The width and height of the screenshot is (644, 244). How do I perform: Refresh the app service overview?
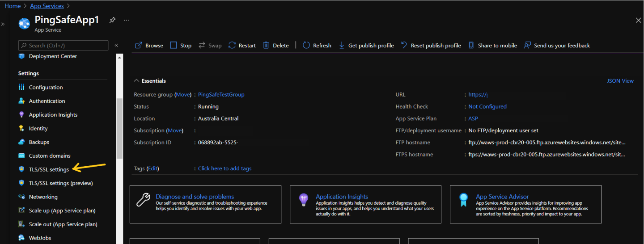point(317,46)
